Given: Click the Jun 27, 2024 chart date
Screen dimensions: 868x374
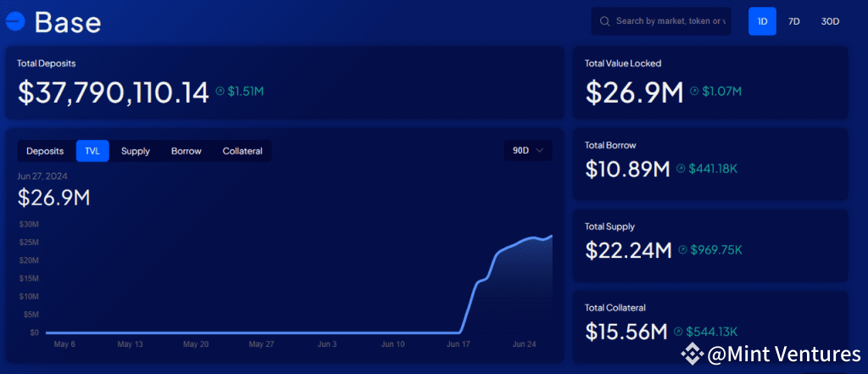Looking at the screenshot, I should click(42, 176).
